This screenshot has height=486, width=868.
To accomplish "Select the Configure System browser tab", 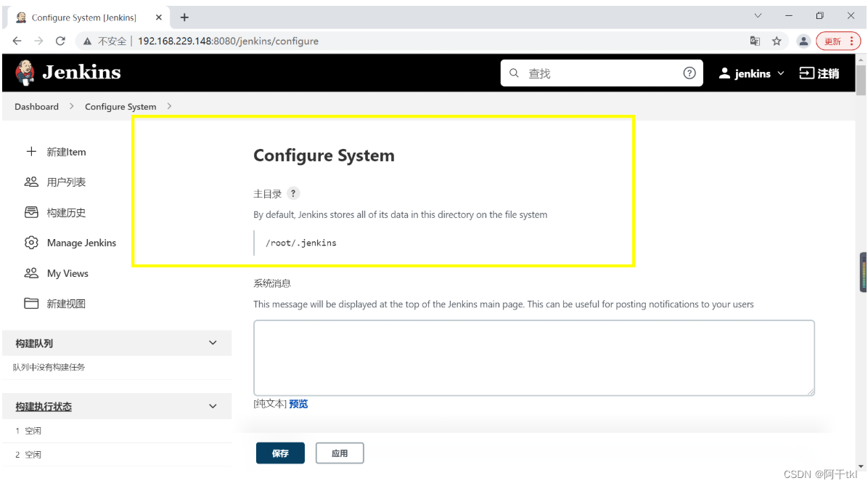I will (x=89, y=17).
